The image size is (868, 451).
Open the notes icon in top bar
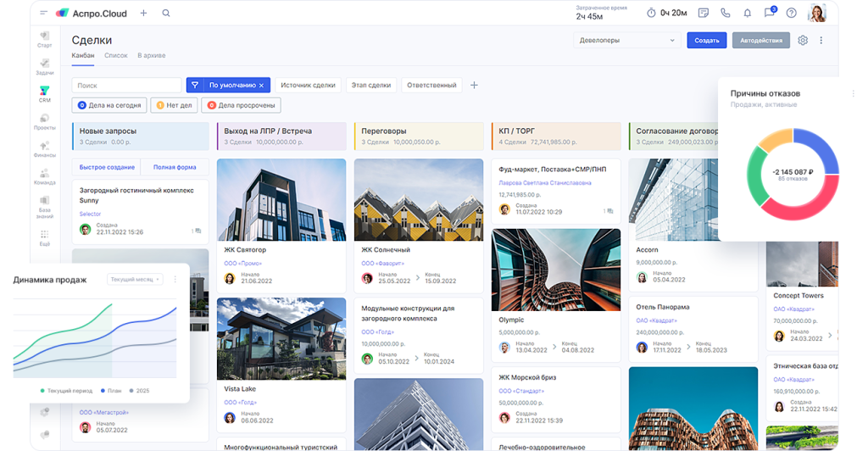[703, 13]
